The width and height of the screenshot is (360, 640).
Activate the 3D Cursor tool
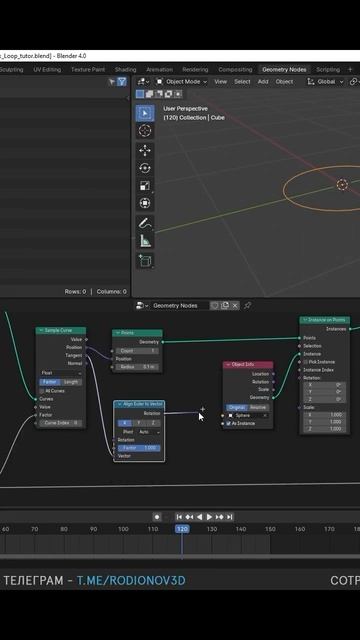click(x=145, y=131)
